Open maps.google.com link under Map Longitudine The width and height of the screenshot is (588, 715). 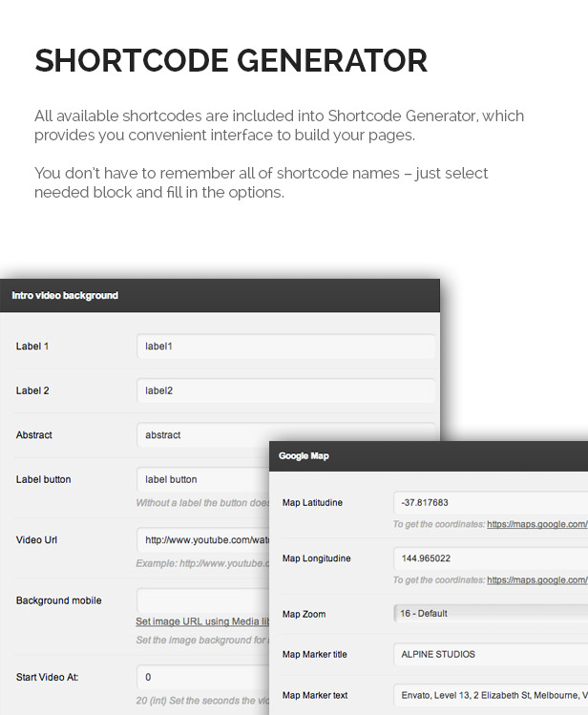pyautogui.click(x=537, y=580)
